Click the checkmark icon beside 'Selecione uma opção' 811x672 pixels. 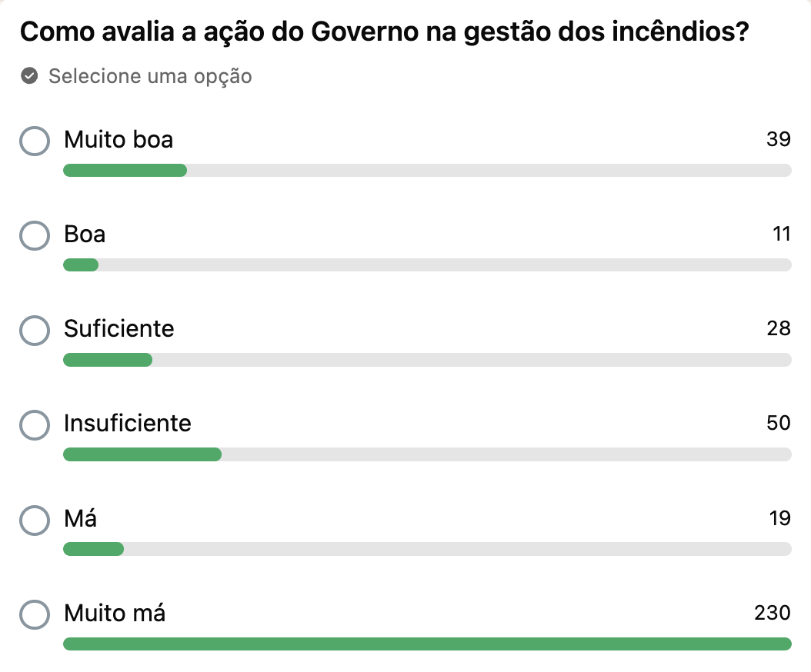click(x=29, y=76)
